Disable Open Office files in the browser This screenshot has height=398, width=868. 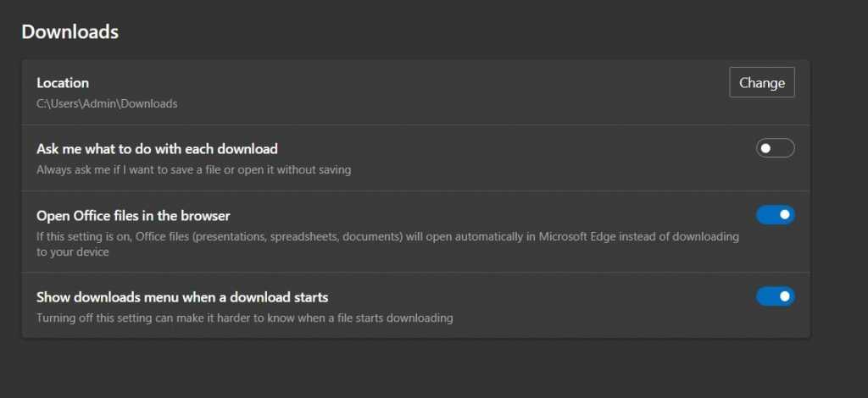(x=775, y=215)
